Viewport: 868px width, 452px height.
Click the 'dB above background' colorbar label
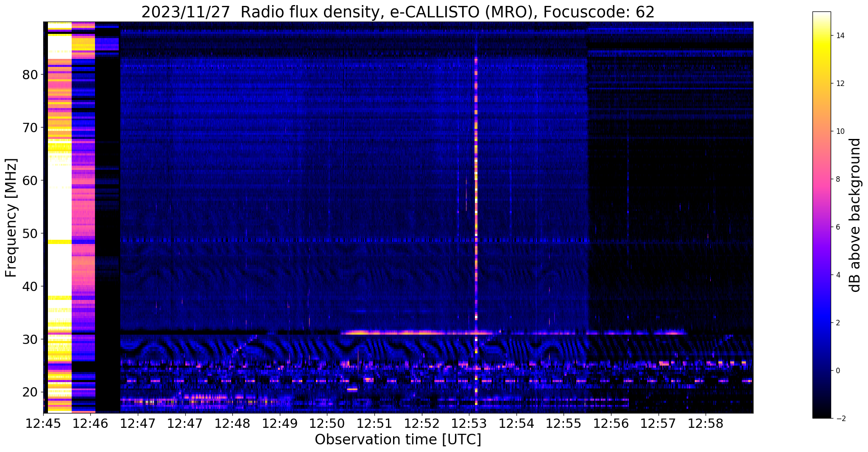click(x=855, y=215)
